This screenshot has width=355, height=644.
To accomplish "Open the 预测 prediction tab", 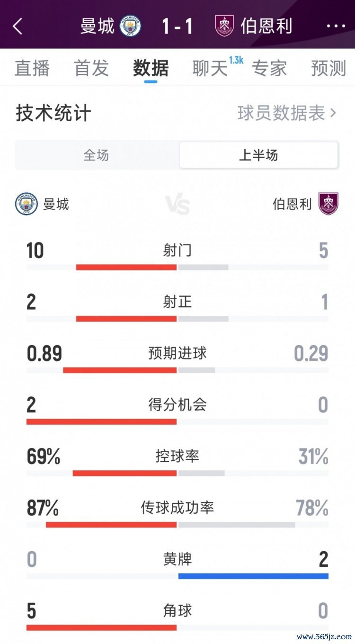I will pyautogui.click(x=328, y=68).
